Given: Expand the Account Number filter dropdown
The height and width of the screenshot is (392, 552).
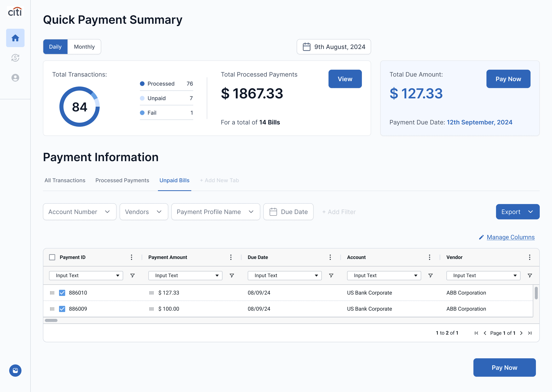Looking at the screenshot, I should tap(80, 212).
